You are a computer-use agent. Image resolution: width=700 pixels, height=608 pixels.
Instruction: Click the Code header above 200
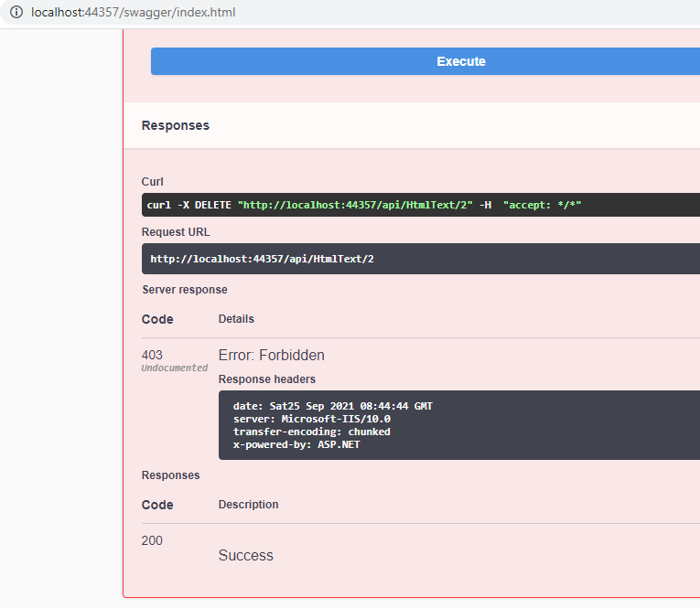[157, 505]
